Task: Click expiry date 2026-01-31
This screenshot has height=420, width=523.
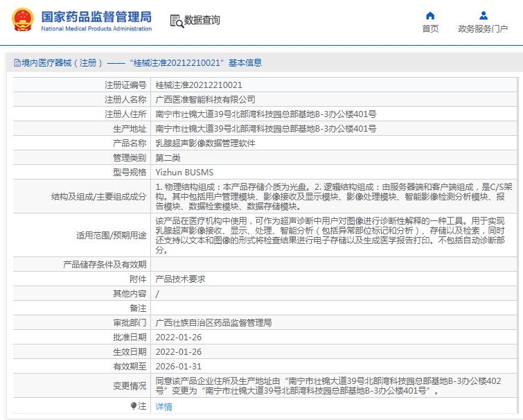Action: [x=179, y=367]
